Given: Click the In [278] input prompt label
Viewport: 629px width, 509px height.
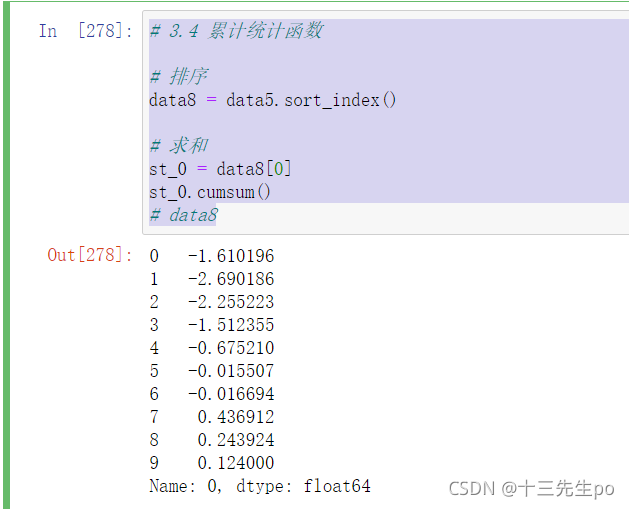Looking at the screenshot, I should tap(85, 31).
